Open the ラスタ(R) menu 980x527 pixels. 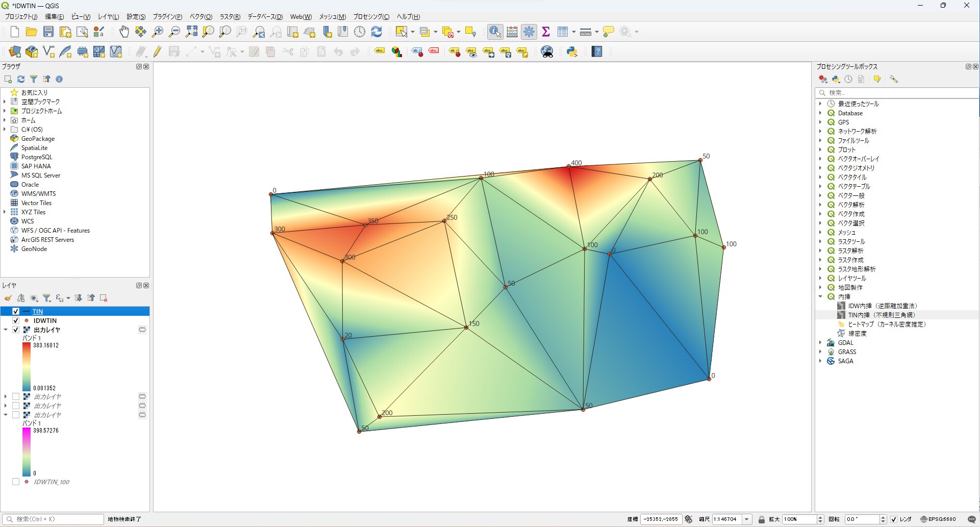[x=230, y=17]
